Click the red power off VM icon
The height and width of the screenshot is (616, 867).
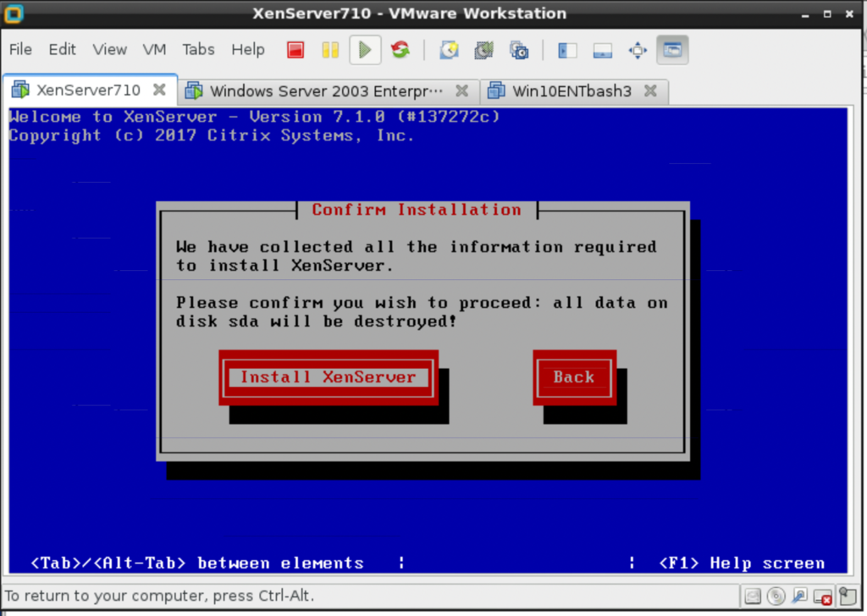point(295,50)
